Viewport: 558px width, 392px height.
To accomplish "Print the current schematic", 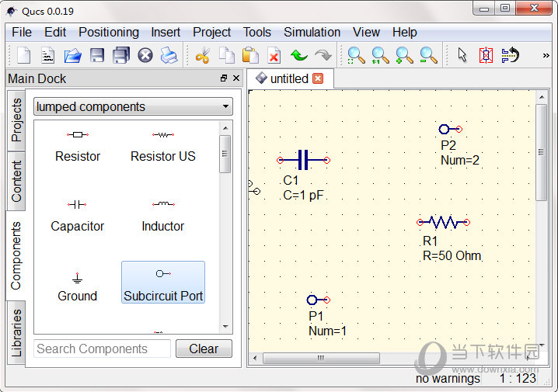I will (169, 55).
